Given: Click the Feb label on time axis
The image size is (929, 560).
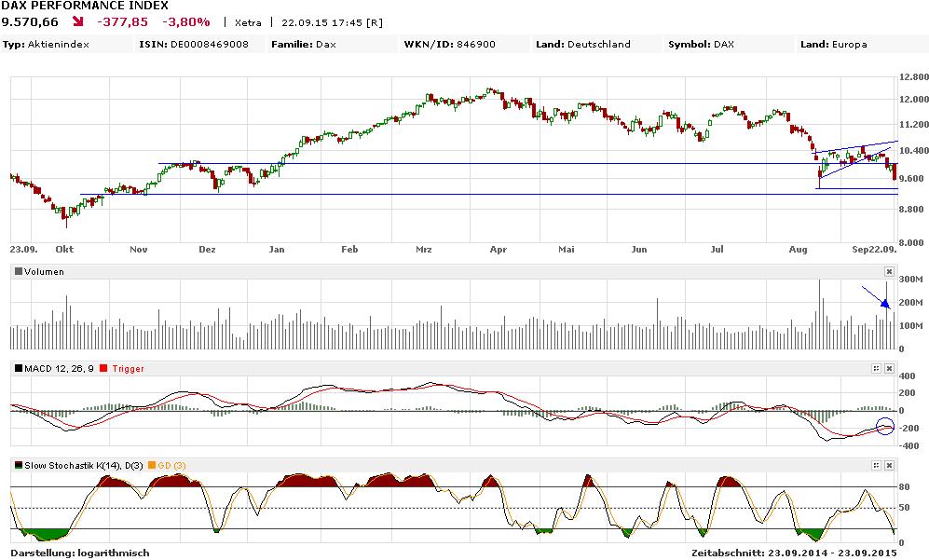Looking at the screenshot, I should (349, 250).
